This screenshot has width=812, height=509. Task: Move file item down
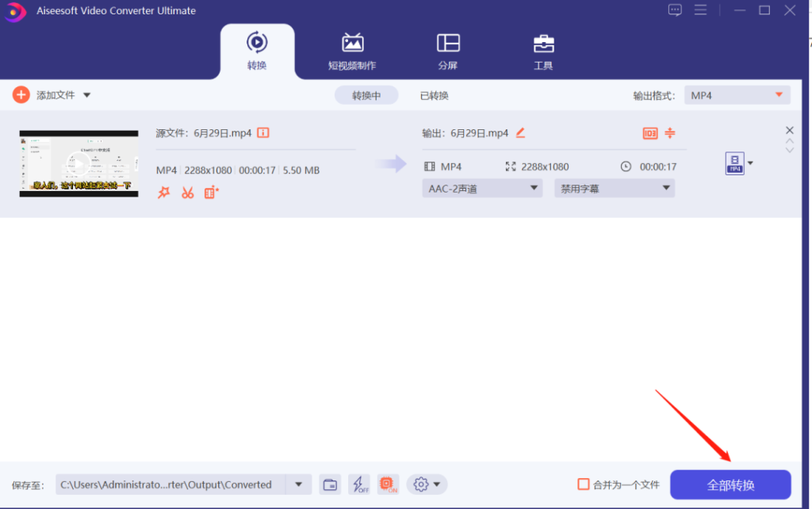[789, 150]
